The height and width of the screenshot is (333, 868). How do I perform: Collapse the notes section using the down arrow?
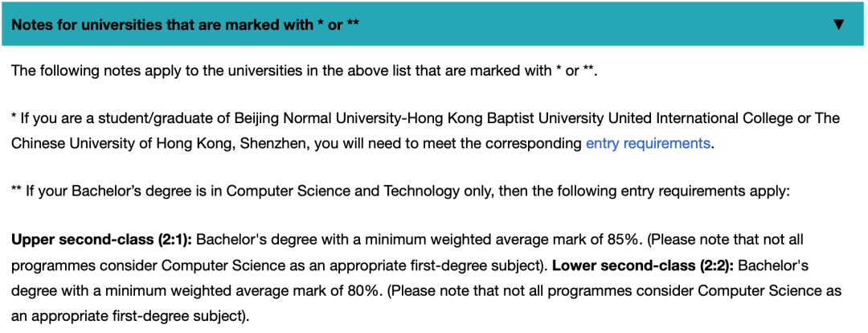click(x=838, y=24)
